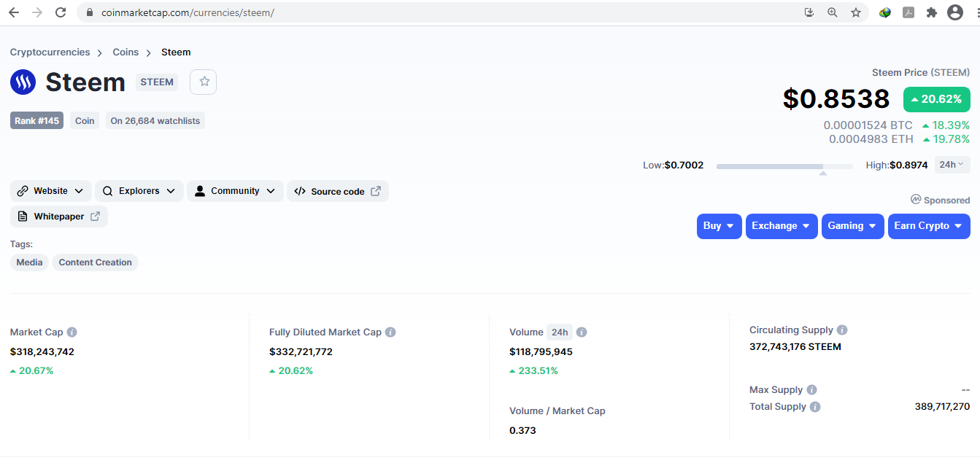
Task: Open the Extensions puzzle icon
Action: tap(932, 12)
